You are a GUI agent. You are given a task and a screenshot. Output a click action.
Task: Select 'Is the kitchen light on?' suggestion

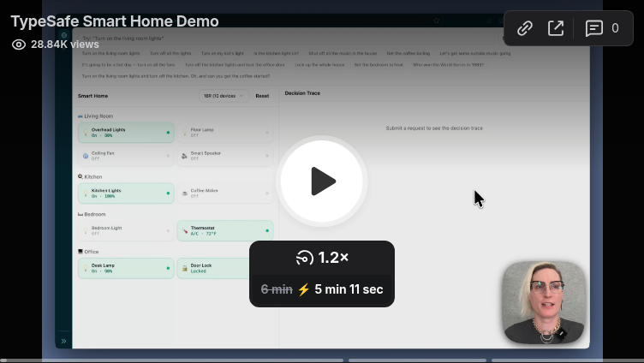[276, 53]
